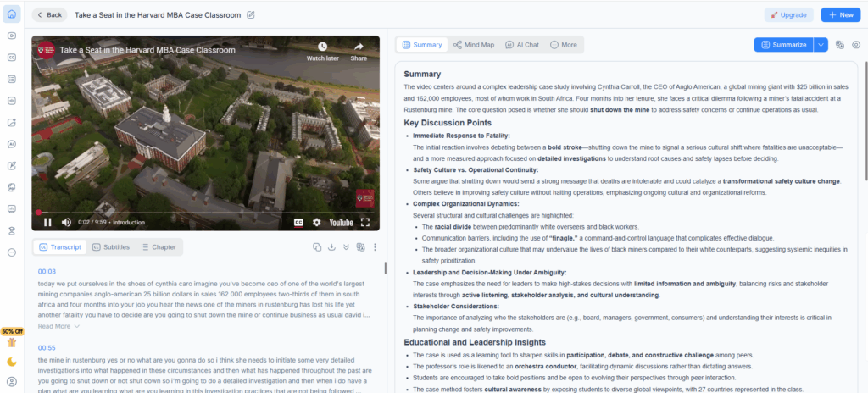Click the 'Educational and Leadership Insights' heading
Screen dimensions: 868x393
[475, 342]
